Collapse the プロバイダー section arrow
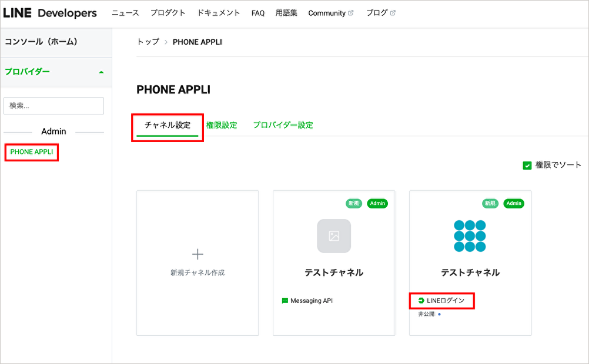This screenshot has width=589, height=364. tap(101, 72)
